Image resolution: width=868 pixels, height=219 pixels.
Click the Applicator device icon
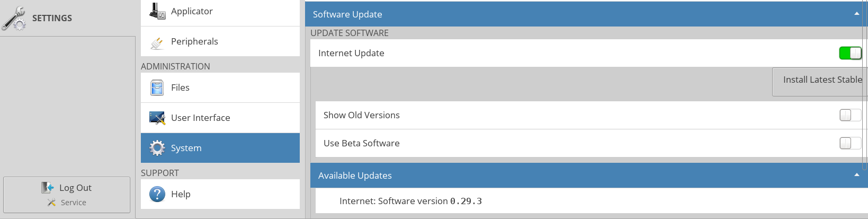coord(157,11)
